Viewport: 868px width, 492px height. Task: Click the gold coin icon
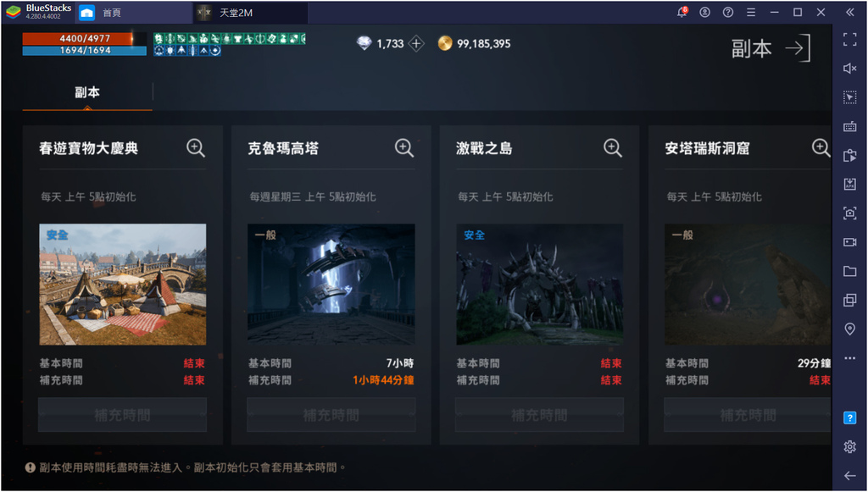(445, 43)
